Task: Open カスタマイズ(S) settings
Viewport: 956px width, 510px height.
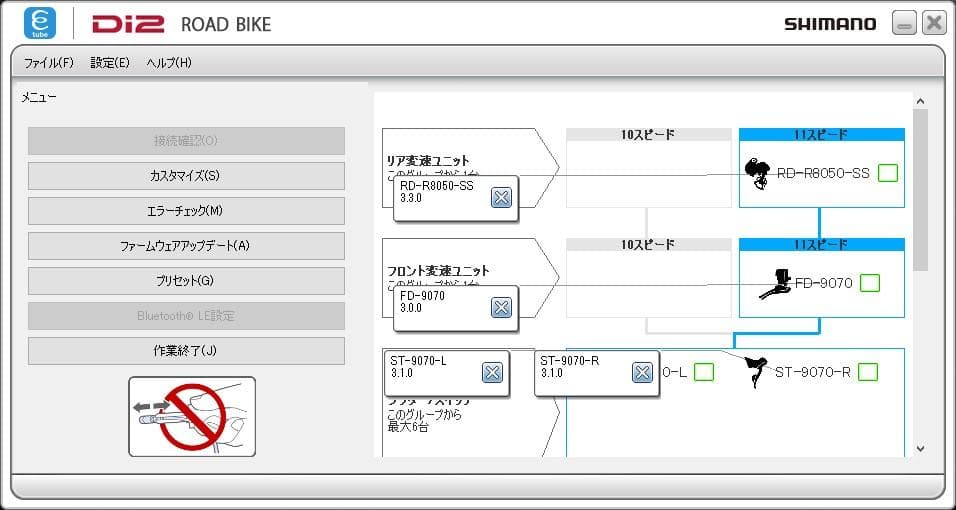Action: (186, 176)
